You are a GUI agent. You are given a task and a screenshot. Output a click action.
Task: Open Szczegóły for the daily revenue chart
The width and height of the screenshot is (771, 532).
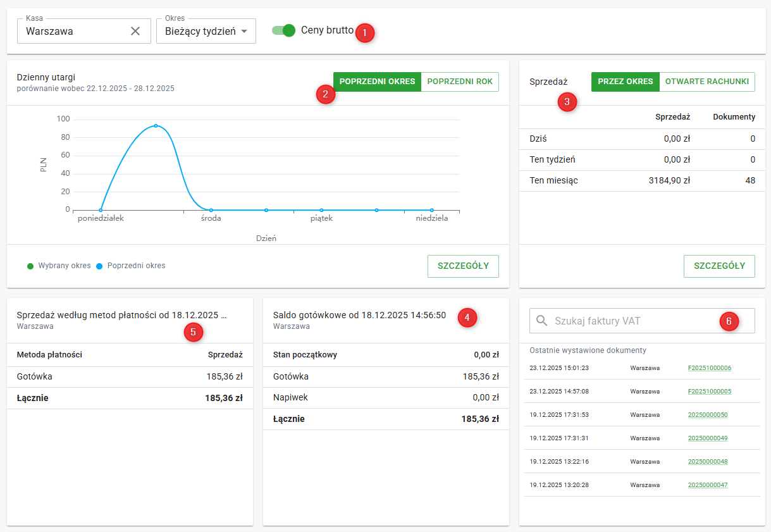(463, 266)
